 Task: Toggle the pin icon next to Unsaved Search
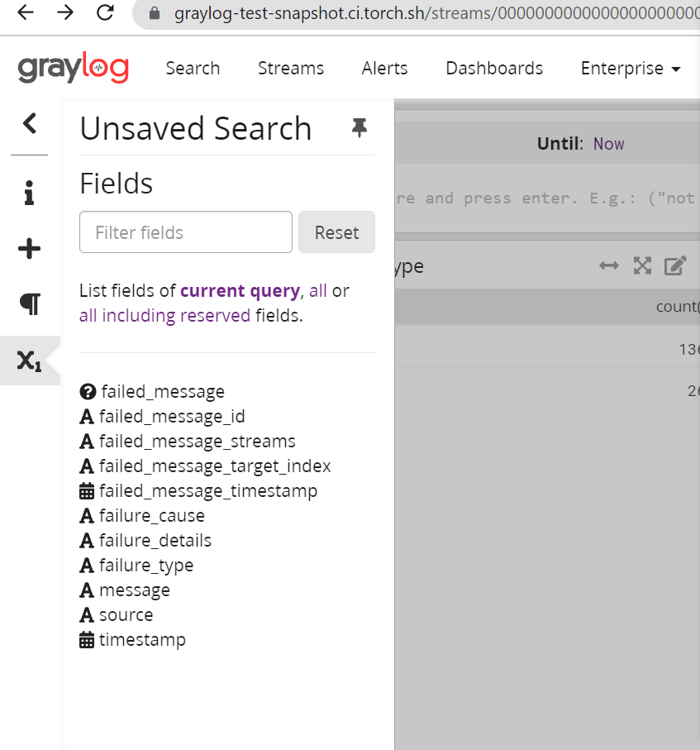(359, 128)
